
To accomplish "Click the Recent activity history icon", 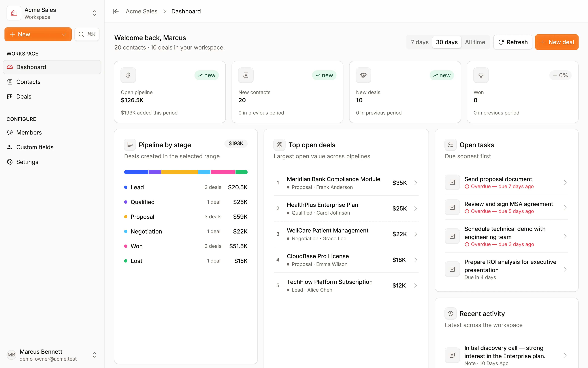I will (451, 313).
